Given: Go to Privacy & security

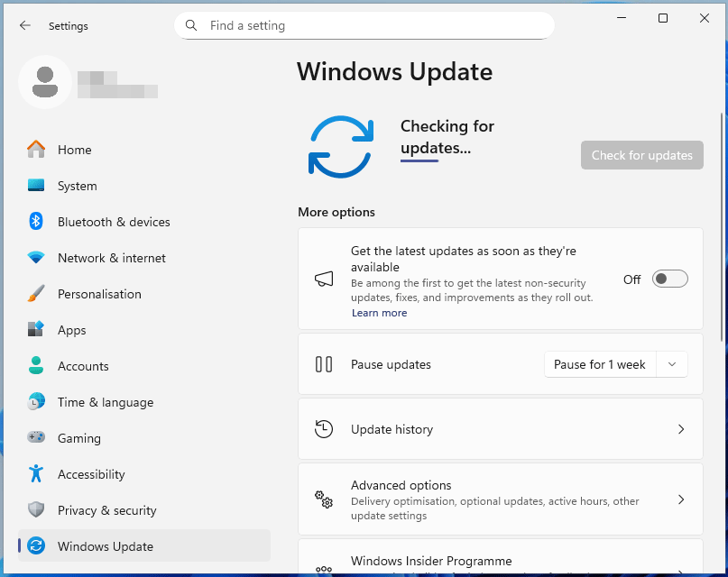Looking at the screenshot, I should coord(144,509).
